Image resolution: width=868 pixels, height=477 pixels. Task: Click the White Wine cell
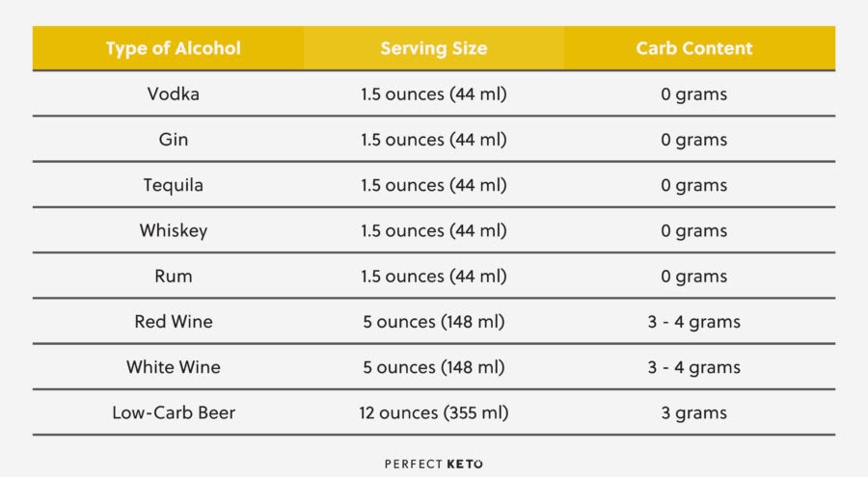(174, 367)
